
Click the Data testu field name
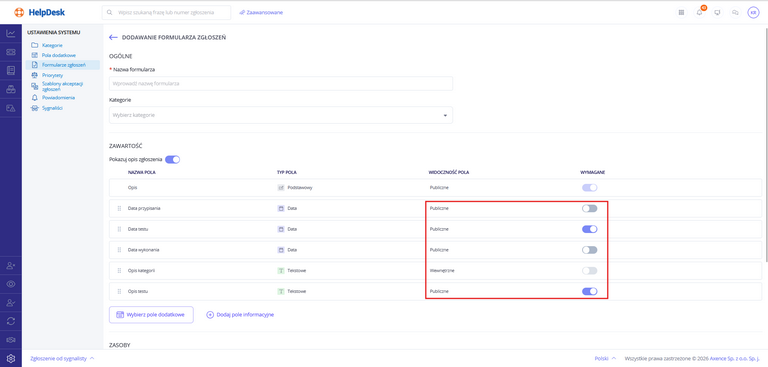pyautogui.click(x=138, y=229)
